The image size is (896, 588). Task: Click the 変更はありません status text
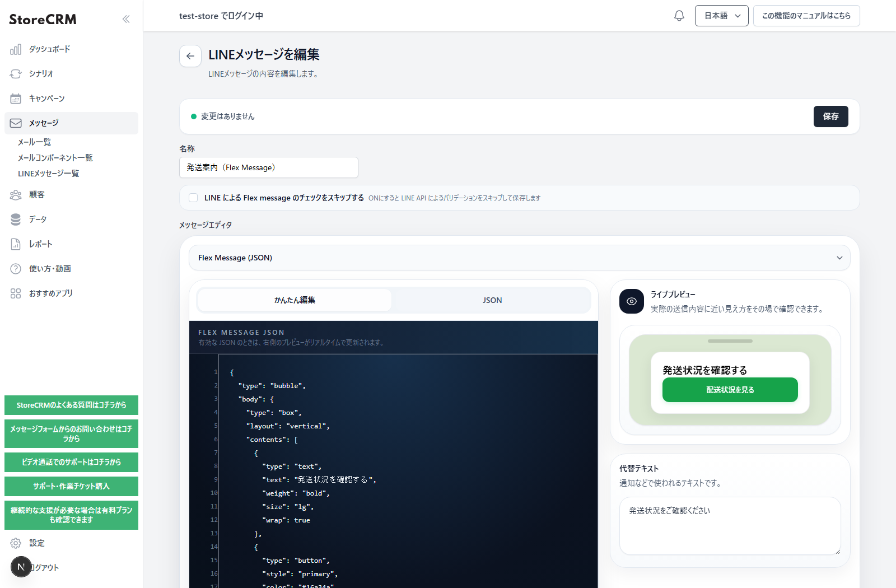pos(228,116)
